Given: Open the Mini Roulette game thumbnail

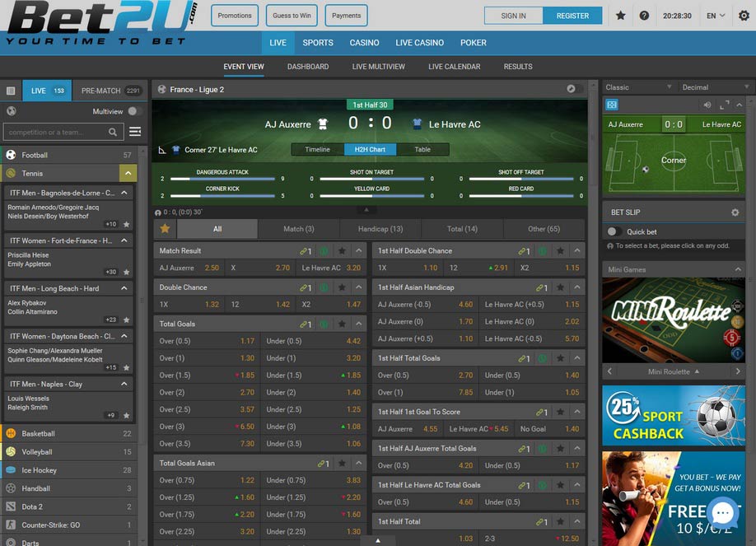Looking at the screenshot, I should pyautogui.click(x=673, y=320).
